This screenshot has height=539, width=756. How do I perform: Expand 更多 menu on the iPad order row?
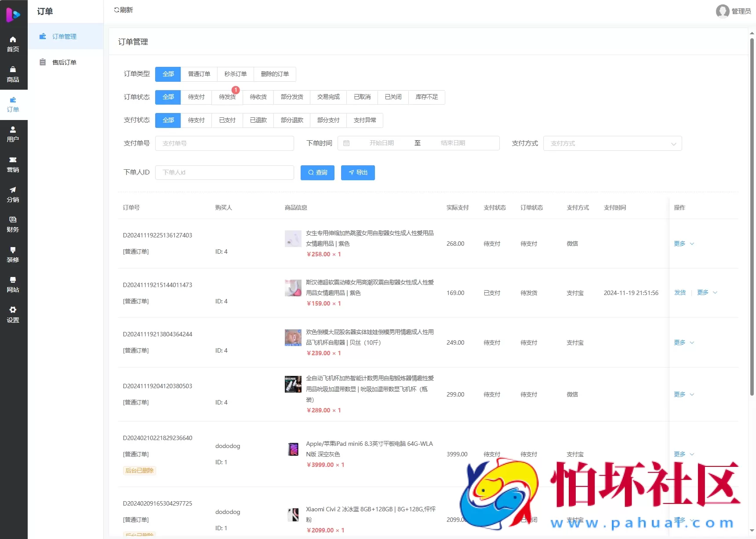point(680,454)
